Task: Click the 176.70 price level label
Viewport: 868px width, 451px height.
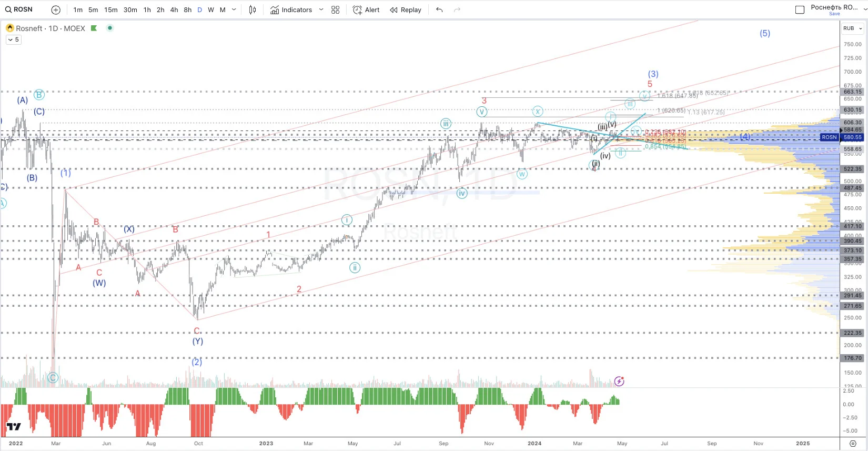Action: (853, 358)
